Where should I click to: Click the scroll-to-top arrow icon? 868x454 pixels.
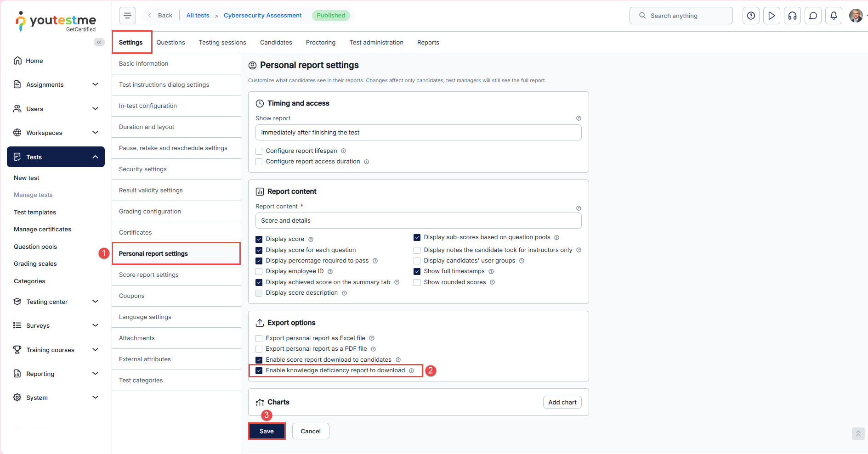pos(858,433)
